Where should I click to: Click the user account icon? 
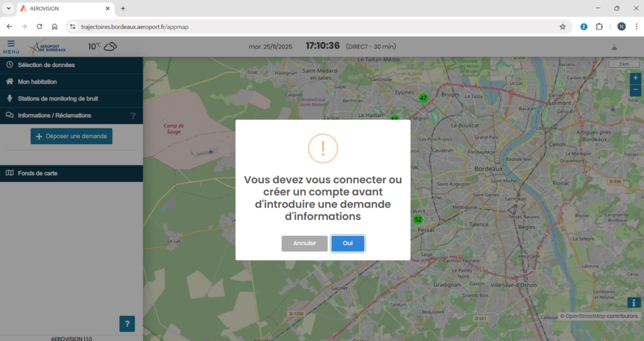pos(614,47)
